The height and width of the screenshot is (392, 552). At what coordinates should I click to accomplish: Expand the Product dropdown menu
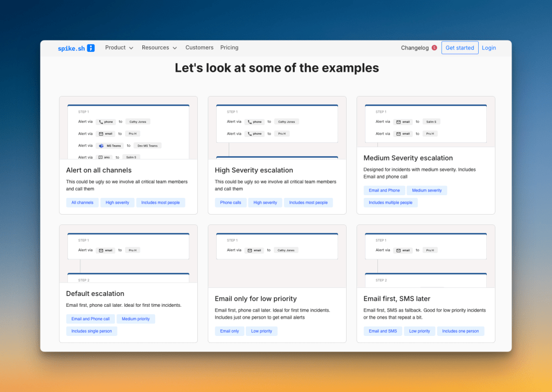(119, 47)
